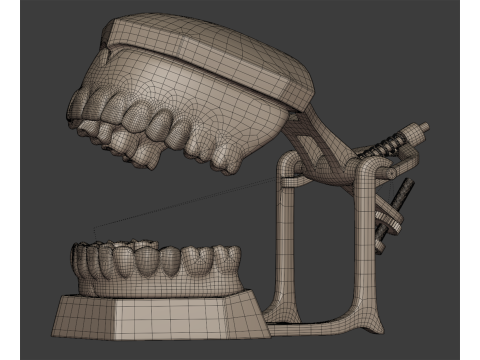This screenshot has height=360, width=480.
Task: Click the dark threaded adjustment screw rod
Action: (395, 217)
